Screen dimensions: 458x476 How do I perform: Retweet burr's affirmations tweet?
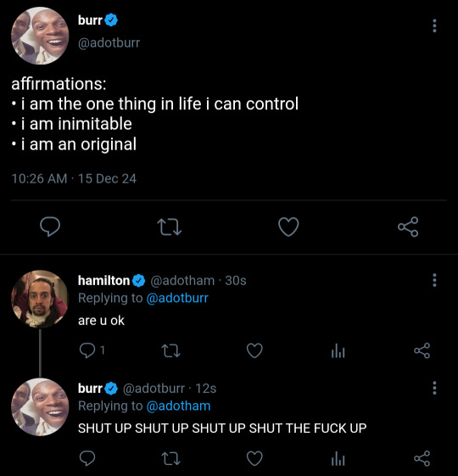[170, 227]
